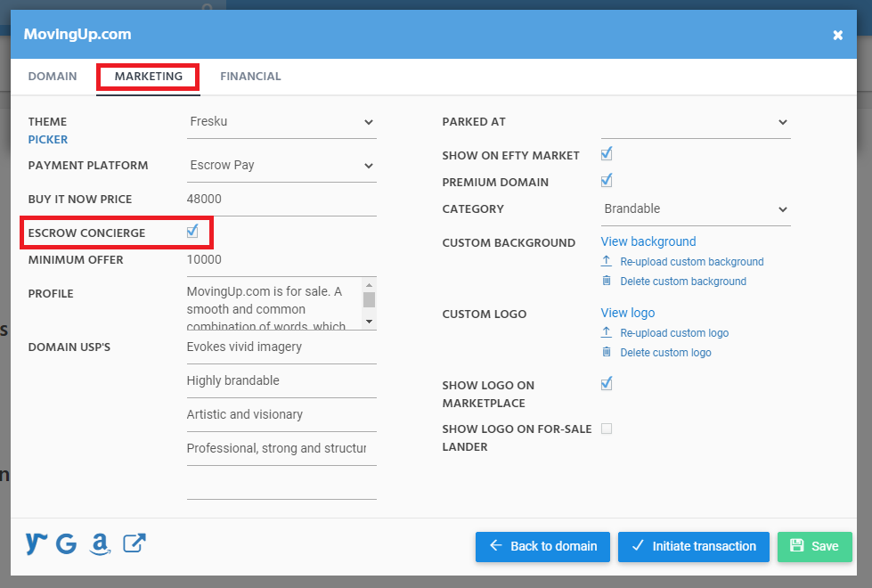Click the trash icon to delete custom background
Screen dimensions: 872x588
click(x=607, y=281)
